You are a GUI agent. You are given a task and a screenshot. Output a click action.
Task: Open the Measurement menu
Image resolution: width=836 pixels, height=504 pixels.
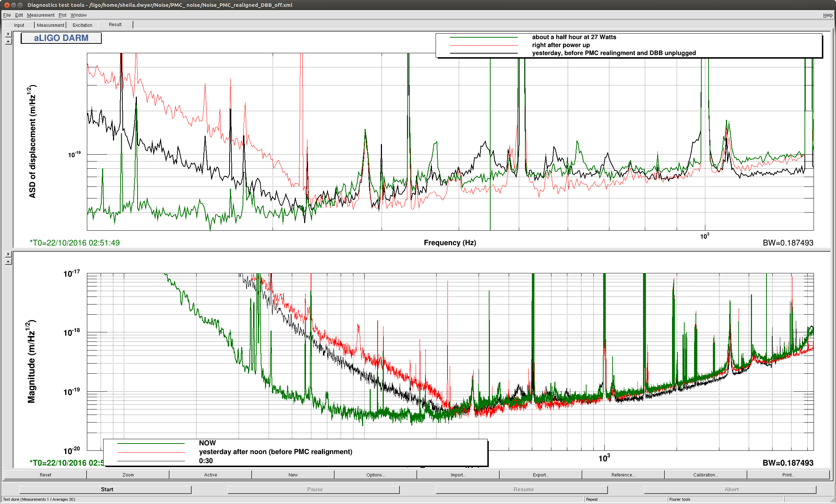pyautogui.click(x=41, y=15)
